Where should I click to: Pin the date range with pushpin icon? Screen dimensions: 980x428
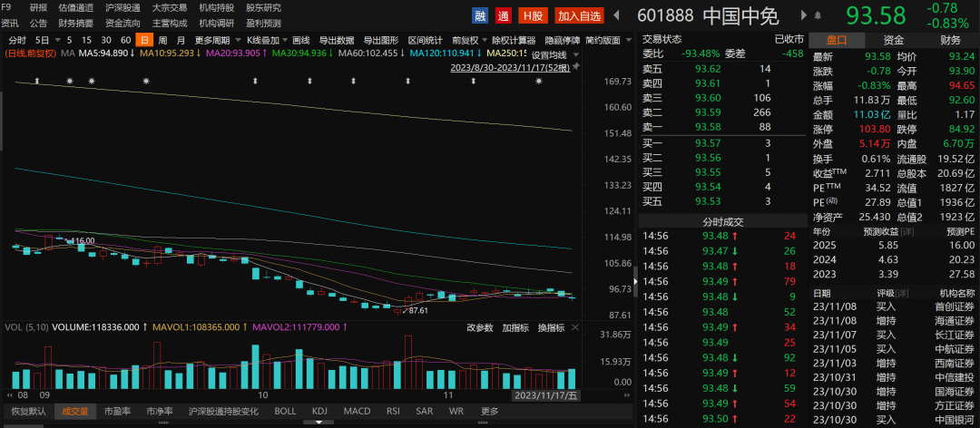(575, 66)
